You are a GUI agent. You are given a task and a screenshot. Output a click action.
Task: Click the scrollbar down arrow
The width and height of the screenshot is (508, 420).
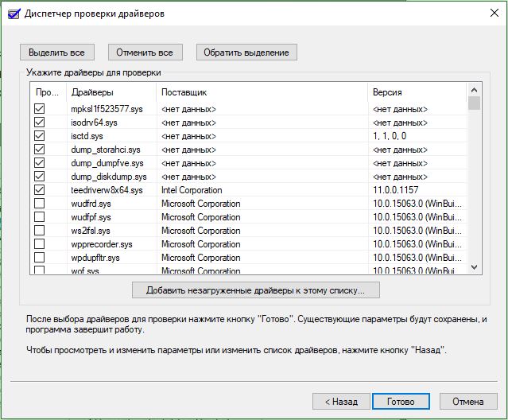(474, 267)
